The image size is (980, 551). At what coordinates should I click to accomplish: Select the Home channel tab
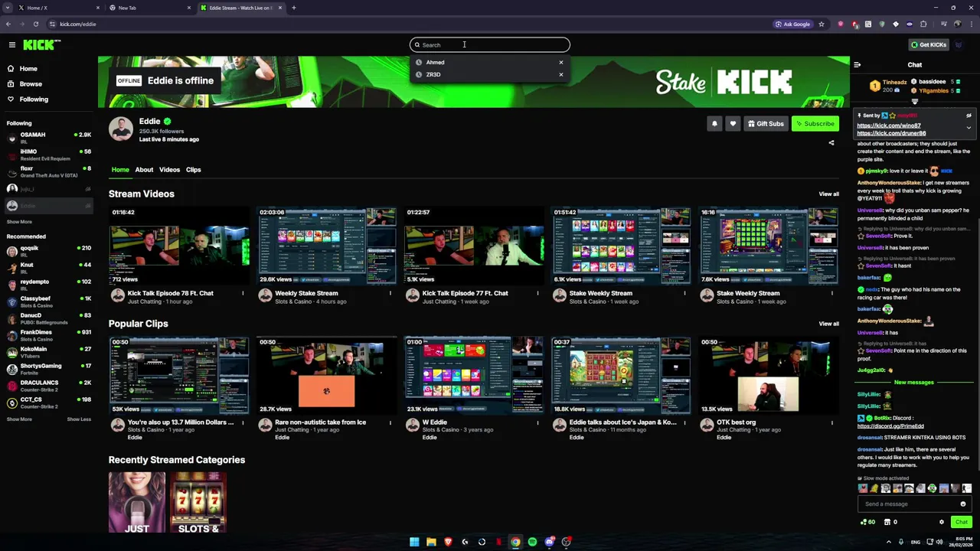pyautogui.click(x=120, y=170)
